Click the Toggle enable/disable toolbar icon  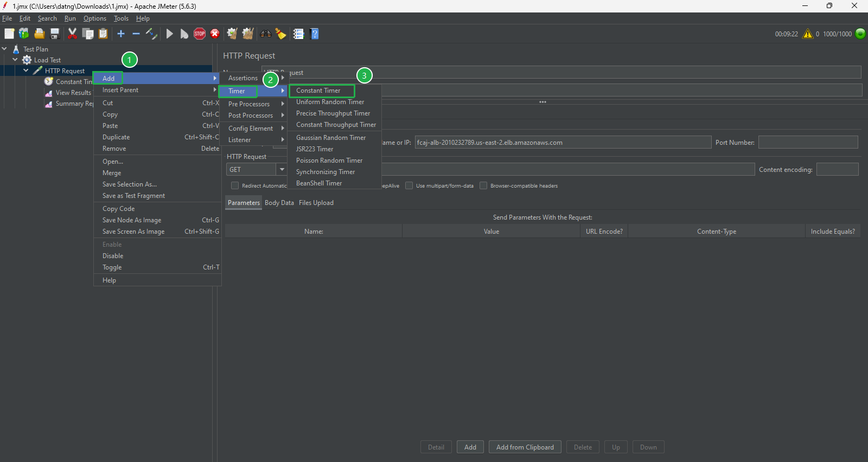(x=151, y=34)
